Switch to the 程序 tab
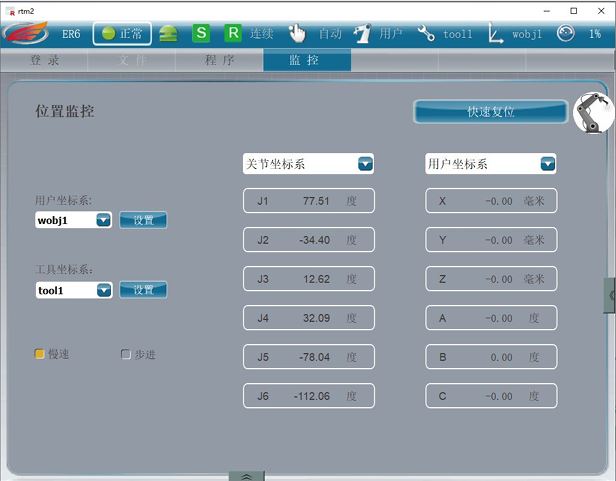 [219, 60]
